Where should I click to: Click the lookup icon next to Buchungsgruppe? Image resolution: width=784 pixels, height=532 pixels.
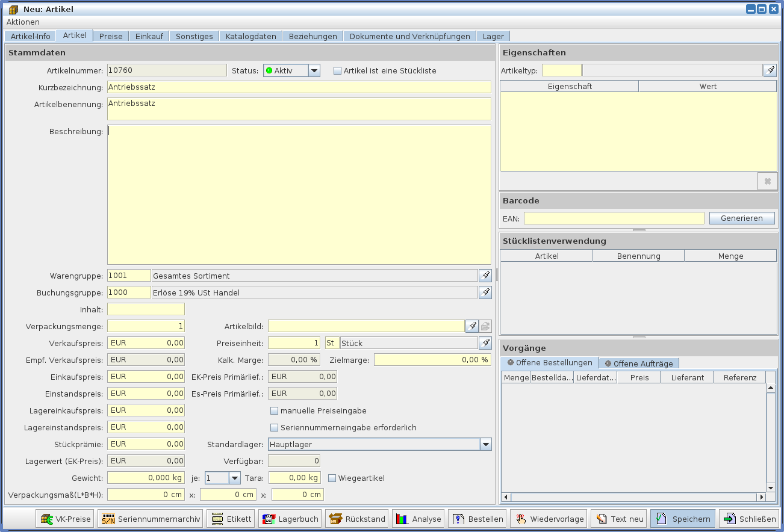(x=485, y=292)
